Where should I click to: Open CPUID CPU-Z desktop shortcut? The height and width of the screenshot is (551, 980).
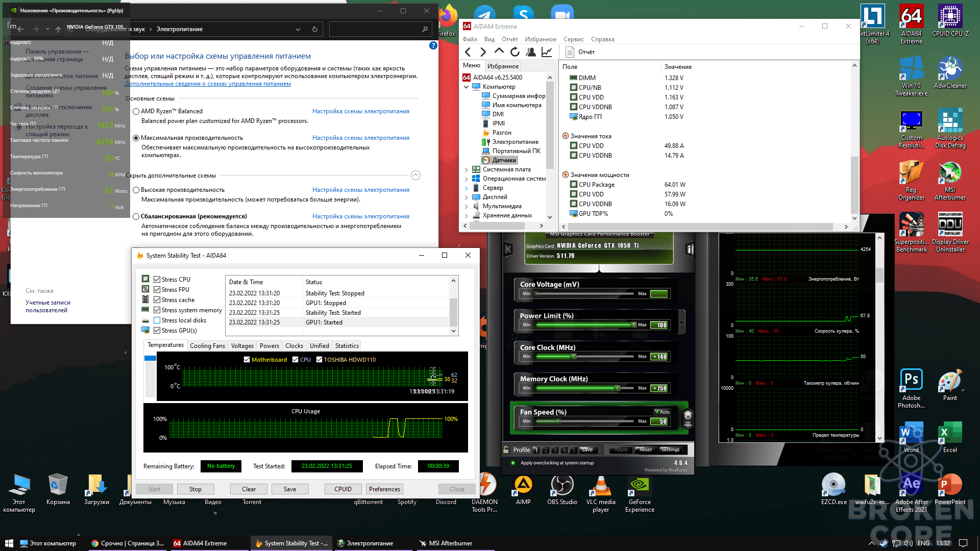coord(950,21)
